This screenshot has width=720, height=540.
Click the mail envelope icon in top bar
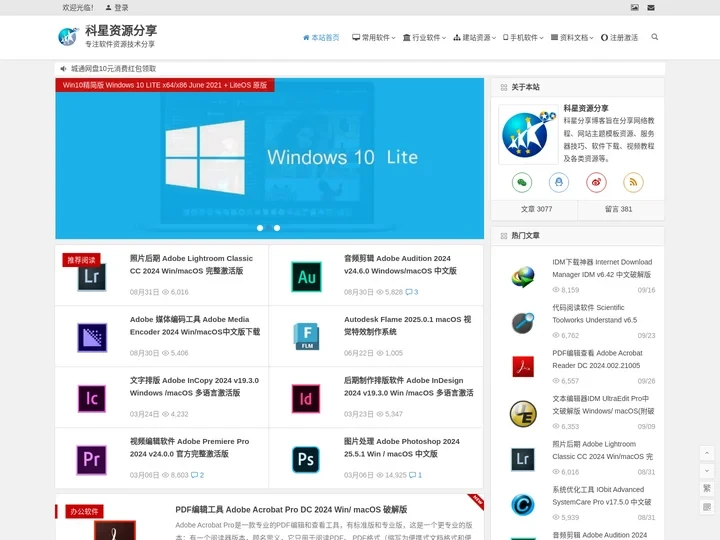[651, 7]
